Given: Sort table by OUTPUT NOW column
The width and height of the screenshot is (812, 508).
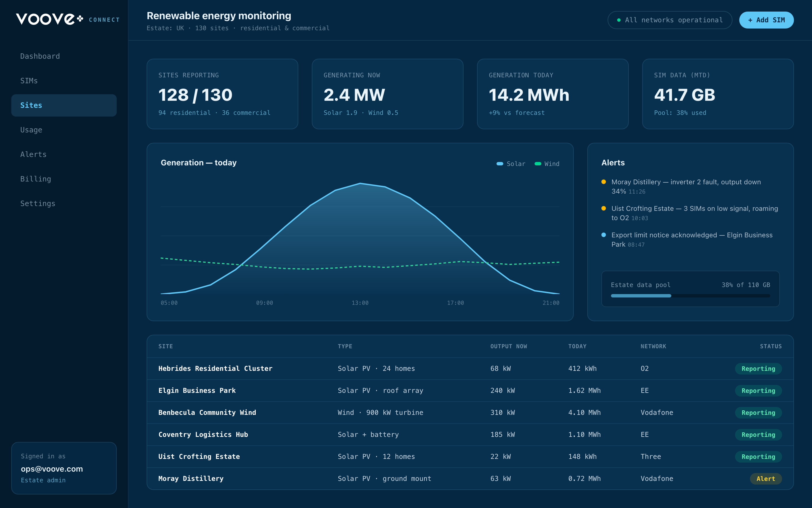Looking at the screenshot, I should pos(509,346).
